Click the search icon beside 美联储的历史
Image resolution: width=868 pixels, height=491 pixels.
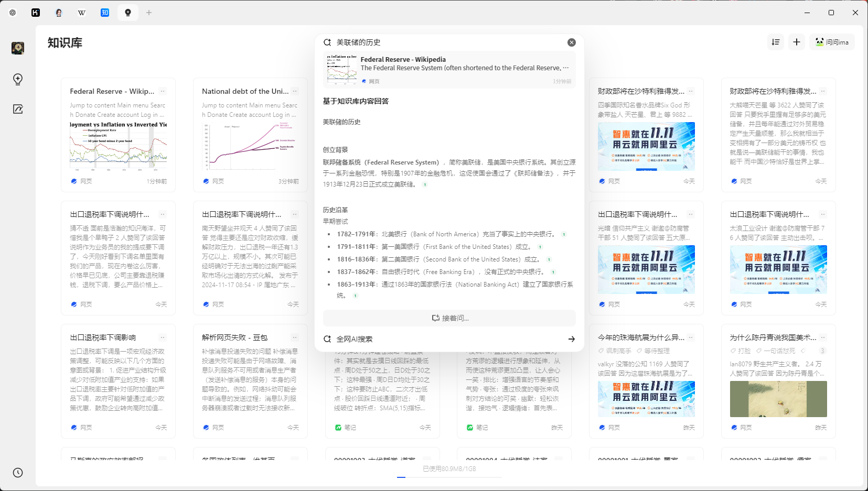tap(327, 42)
